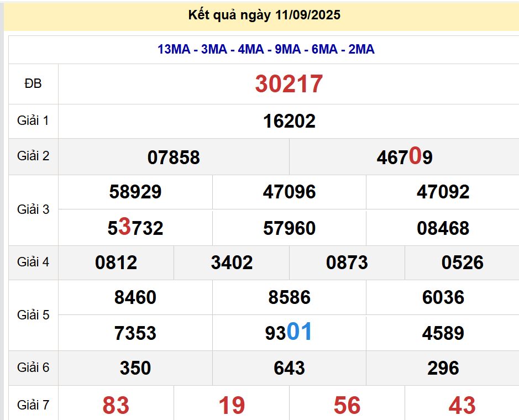Select the Giải 5 number 9301
The image size is (519, 420).
289,333
